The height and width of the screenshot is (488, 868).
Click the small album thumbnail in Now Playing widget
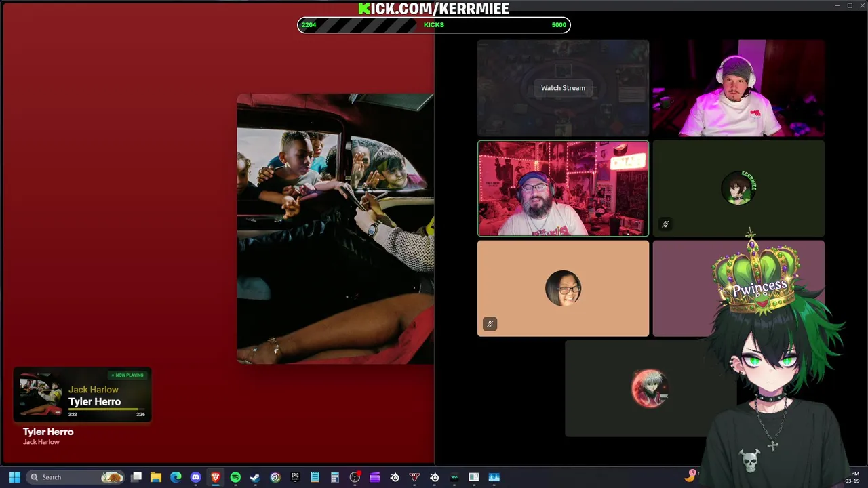(41, 396)
